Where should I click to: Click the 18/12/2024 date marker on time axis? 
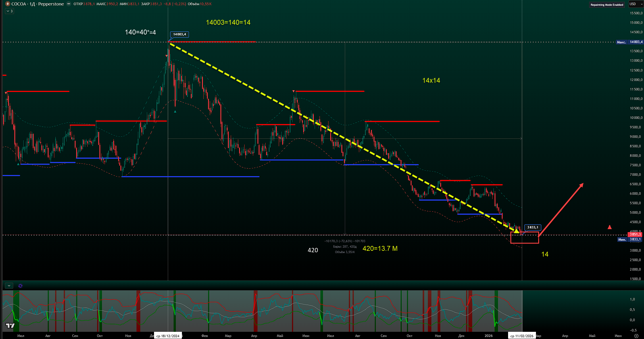[168, 336]
